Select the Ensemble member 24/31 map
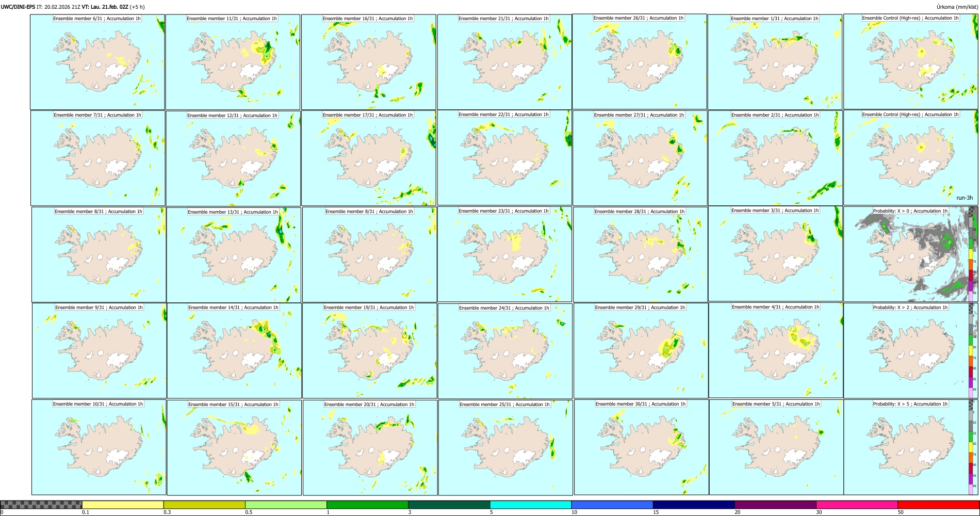The height and width of the screenshot is (516, 980). point(505,351)
